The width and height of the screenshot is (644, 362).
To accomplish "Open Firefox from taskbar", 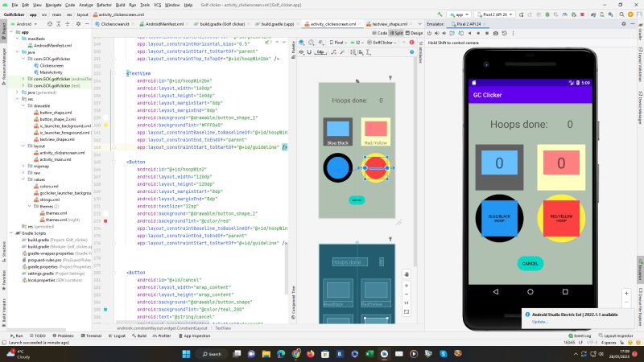I will [311, 354].
